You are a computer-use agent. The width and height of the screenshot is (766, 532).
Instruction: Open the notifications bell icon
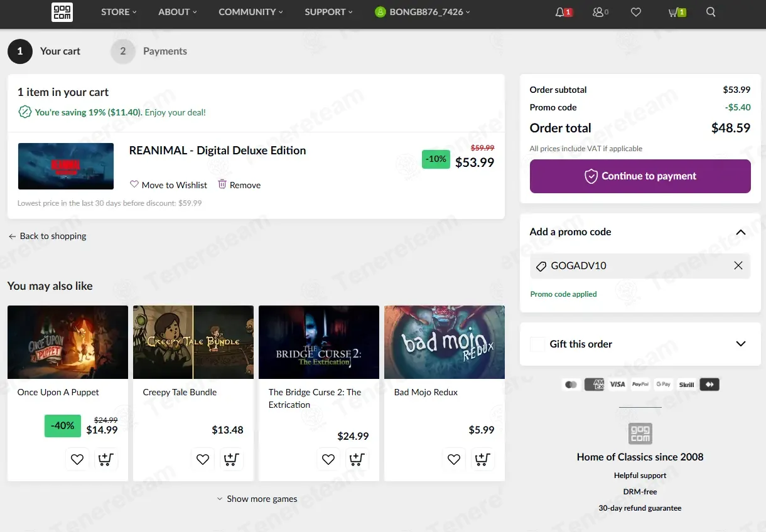pyautogui.click(x=561, y=12)
